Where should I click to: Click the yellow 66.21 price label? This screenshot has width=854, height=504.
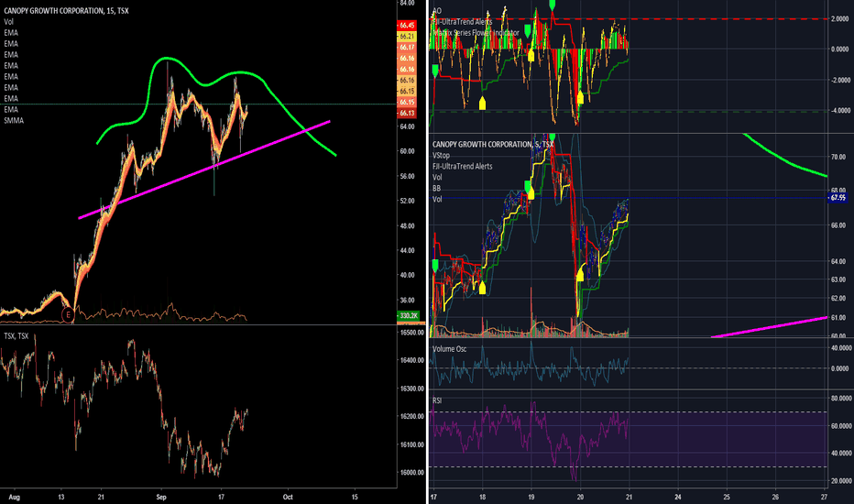pyautogui.click(x=407, y=36)
